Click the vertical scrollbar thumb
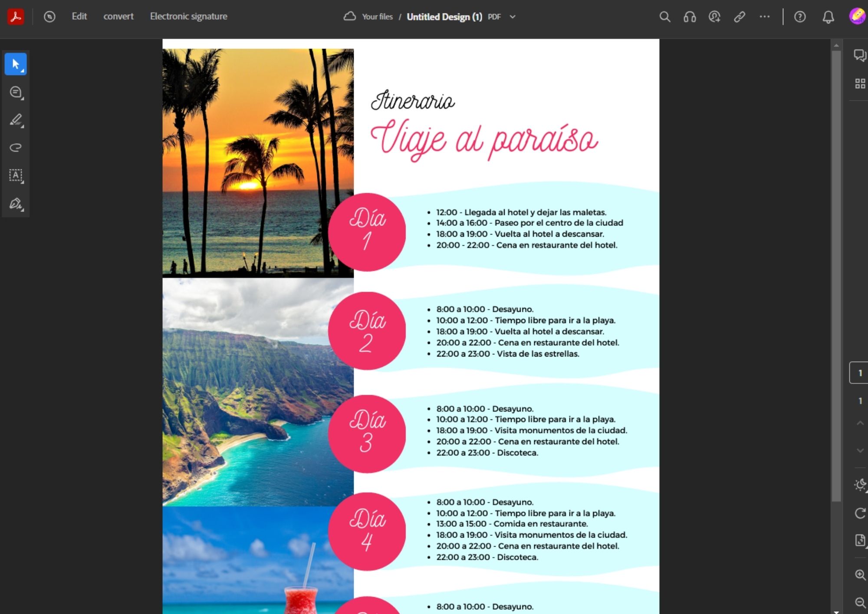Image resolution: width=868 pixels, height=614 pixels. tap(836, 276)
